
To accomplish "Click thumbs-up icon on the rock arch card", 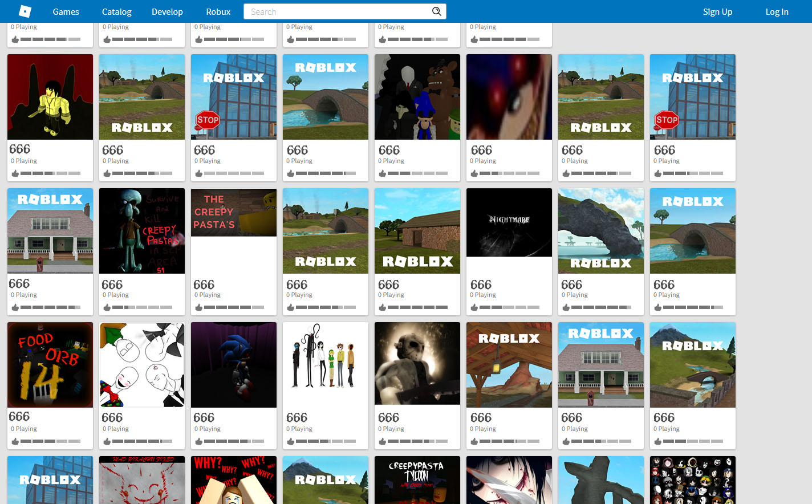I will tap(566, 307).
